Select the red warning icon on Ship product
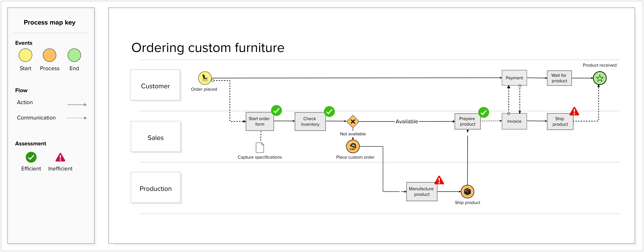Screen dimensions: 644x252 click(574, 111)
